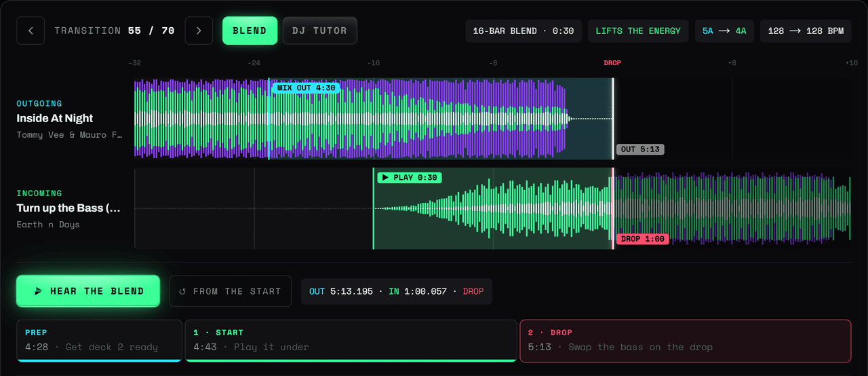Switch to the BLEND tab

(250, 31)
